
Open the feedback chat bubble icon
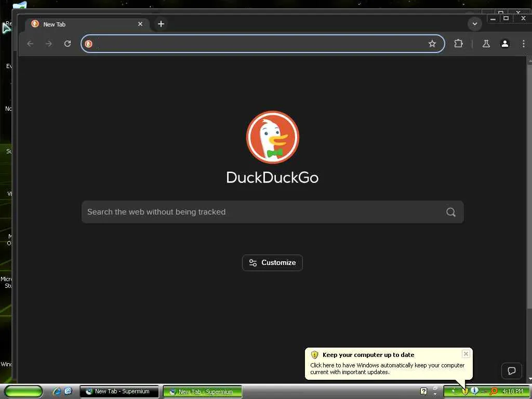pyautogui.click(x=512, y=371)
